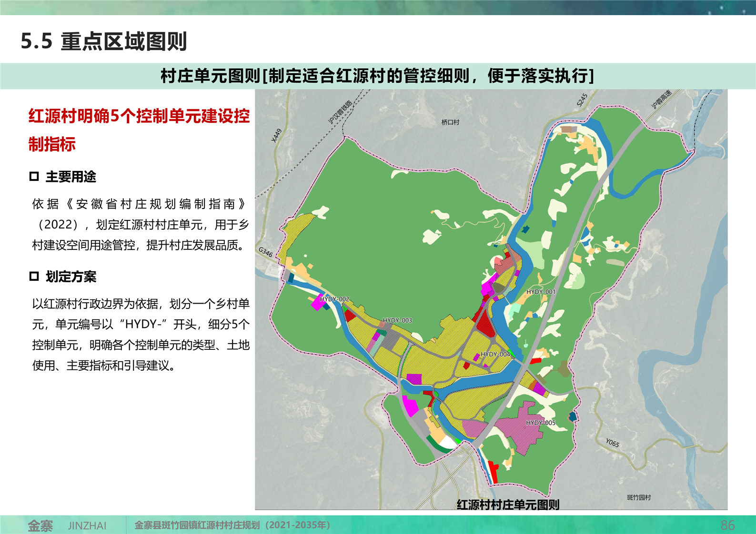Select the X449 road label

[x=276, y=136]
